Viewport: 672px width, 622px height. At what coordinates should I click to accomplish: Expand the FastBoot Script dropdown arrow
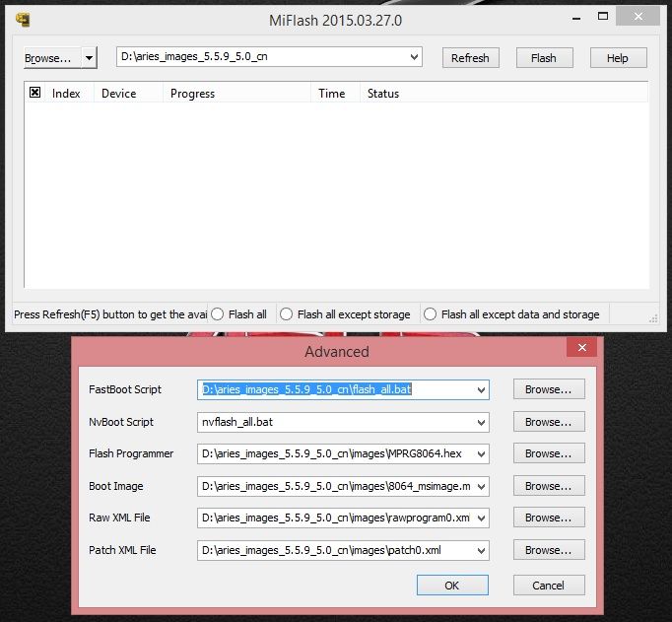pyautogui.click(x=481, y=390)
